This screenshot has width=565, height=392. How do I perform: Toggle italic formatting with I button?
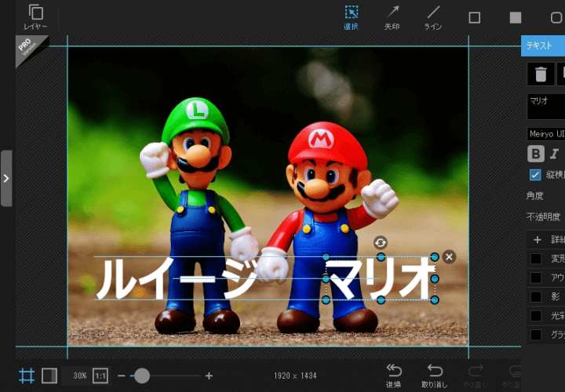554,154
